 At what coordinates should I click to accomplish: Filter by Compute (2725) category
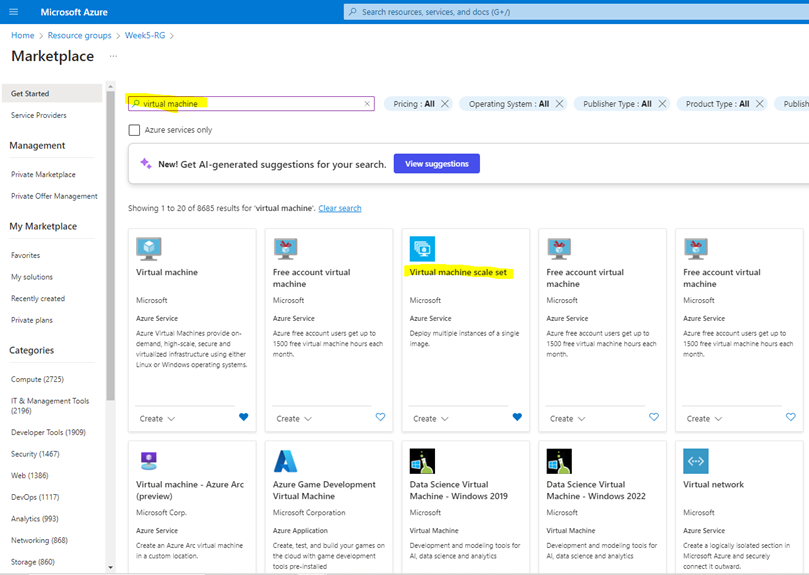point(38,379)
